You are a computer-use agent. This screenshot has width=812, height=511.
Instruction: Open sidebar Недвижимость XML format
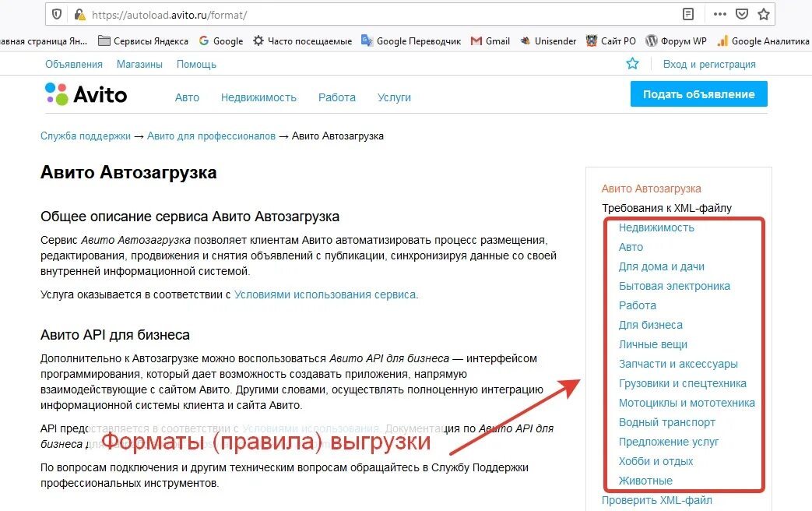tap(656, 227)
